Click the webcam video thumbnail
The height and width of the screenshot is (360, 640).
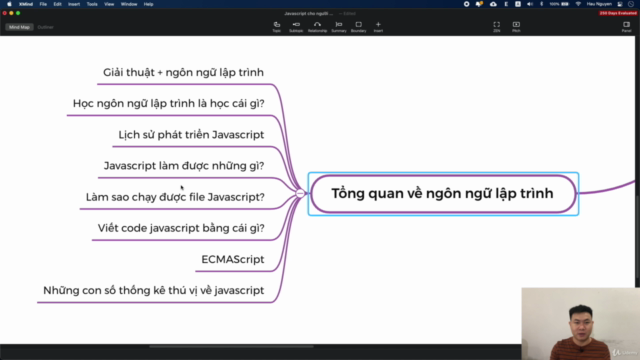pyautogui.click(x=580, y=324)
